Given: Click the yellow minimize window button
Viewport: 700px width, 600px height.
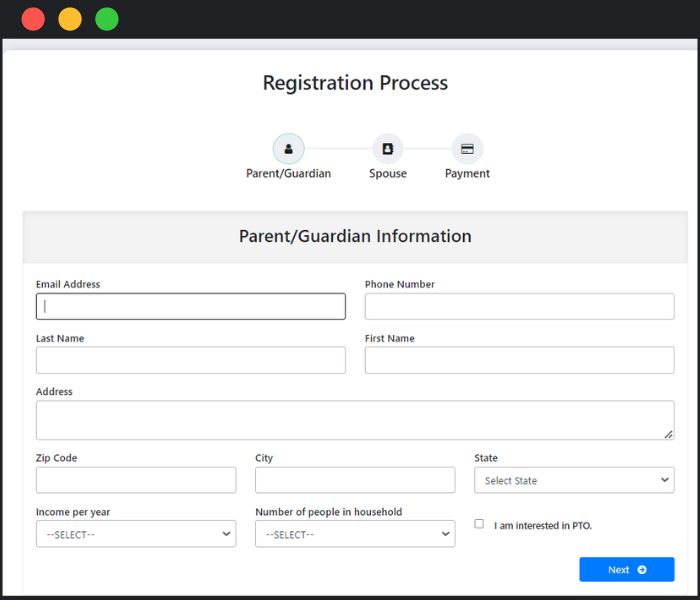Looking at the screenshot, I should [x=70, y=19].
